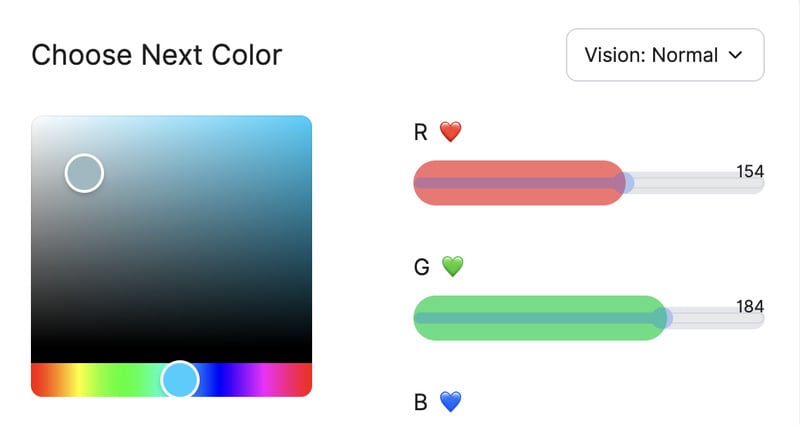Image resolution: width=800 pixels, height=425 pixels.
Task: Click the green value 184
Action: 750,306
